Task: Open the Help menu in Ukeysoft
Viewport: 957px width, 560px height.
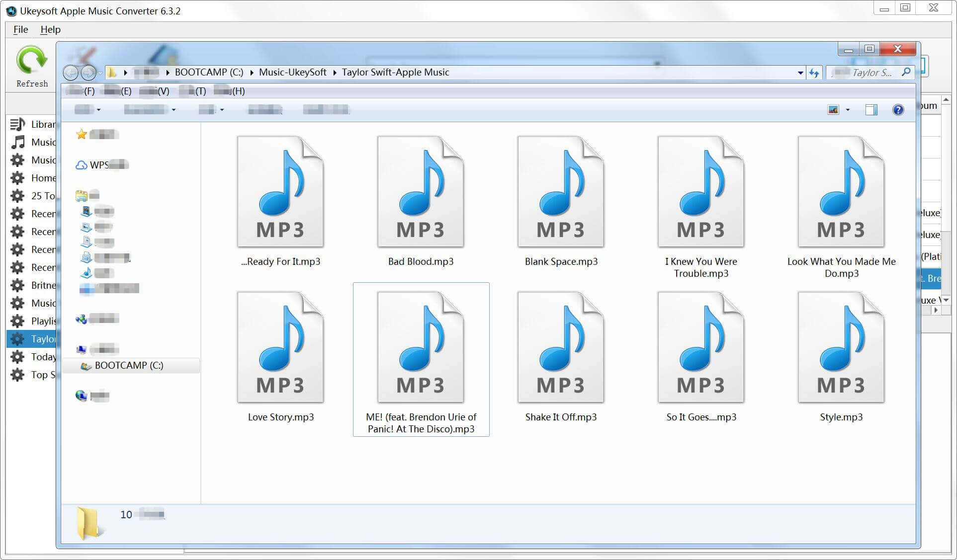Action: [50, 29]
